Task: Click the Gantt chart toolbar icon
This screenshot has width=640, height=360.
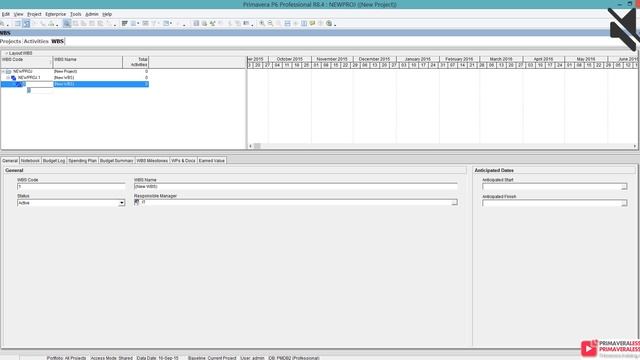Action: [125, 24]
